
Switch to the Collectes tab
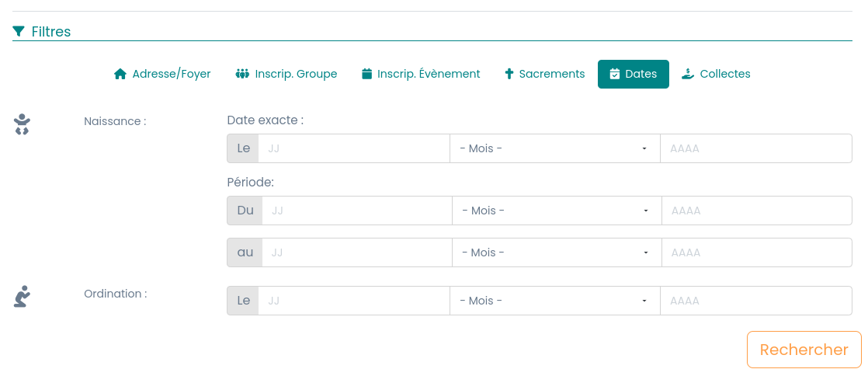(x=716, y=74)
